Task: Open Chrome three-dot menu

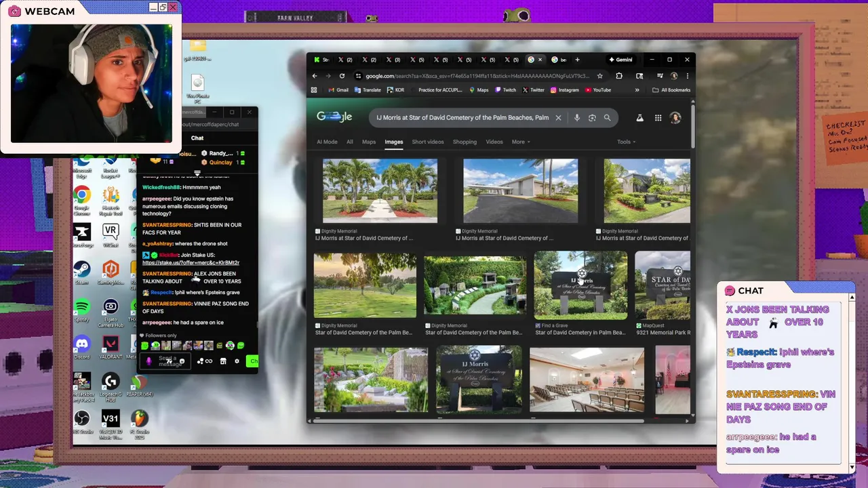Action: click(x=687, y=76)
